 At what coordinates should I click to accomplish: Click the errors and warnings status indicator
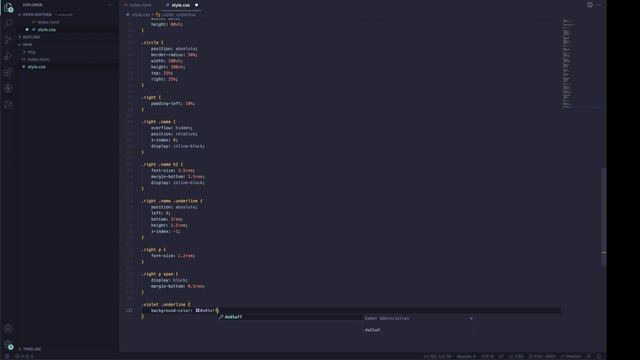pos(24,356)
